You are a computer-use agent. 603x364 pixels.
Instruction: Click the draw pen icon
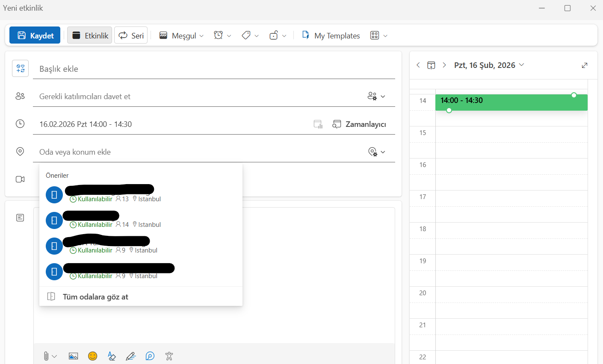coord(131,356)
